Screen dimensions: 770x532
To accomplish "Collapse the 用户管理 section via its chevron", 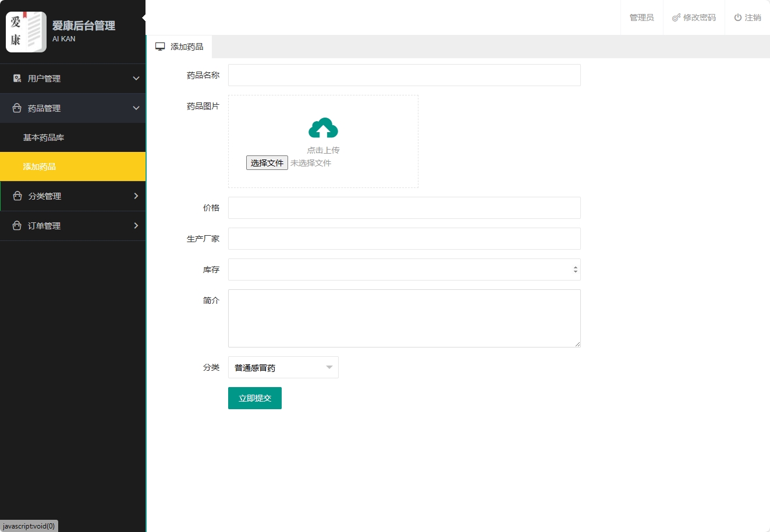I will coord(136,78).
